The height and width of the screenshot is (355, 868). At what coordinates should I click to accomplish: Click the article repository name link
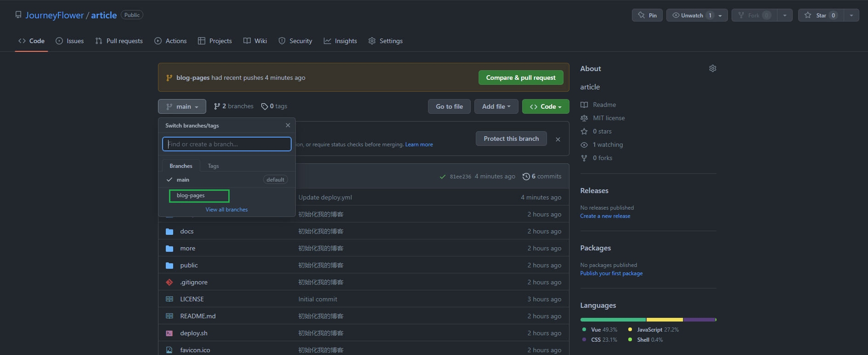[x=104, y=15]
